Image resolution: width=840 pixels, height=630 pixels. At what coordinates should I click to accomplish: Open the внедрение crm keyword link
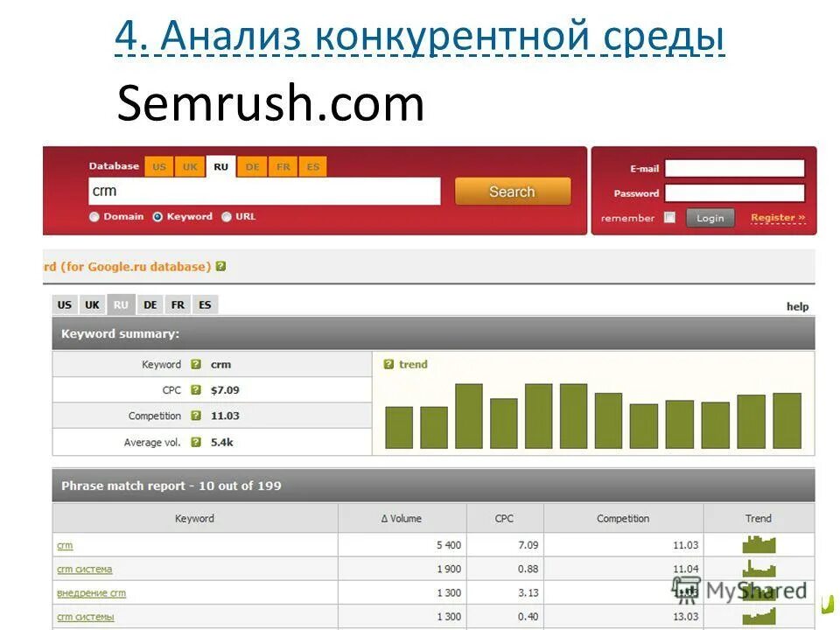[x=92, y=593]
